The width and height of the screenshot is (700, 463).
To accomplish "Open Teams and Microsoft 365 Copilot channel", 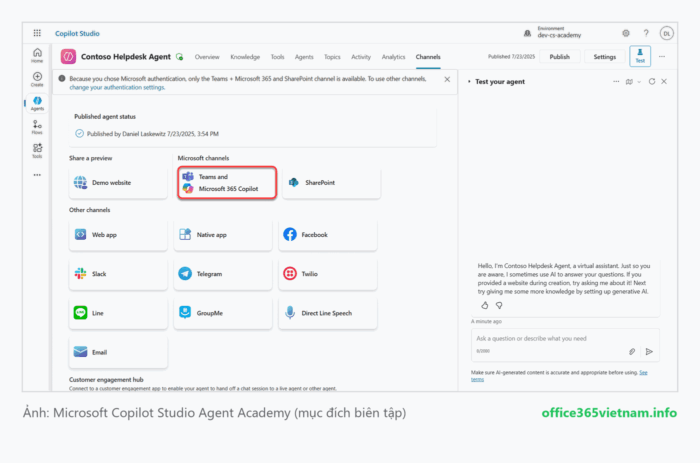I will (x=227, y=183).
